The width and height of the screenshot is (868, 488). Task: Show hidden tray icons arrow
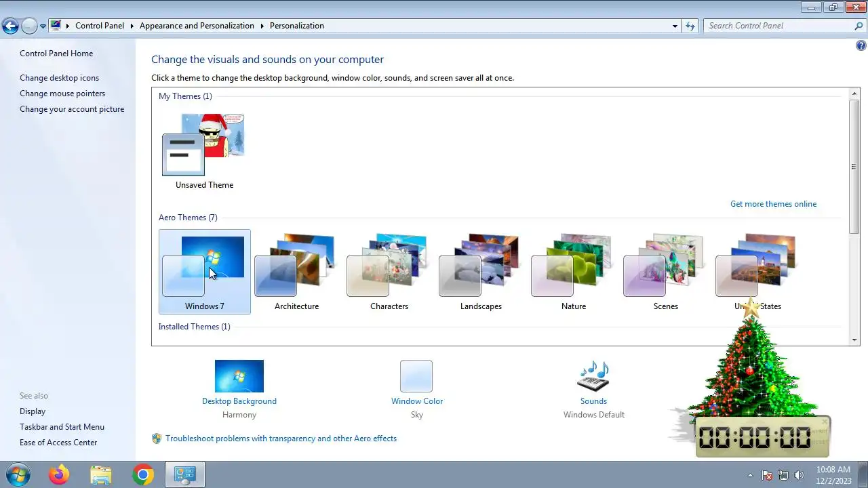coord(750,475)
